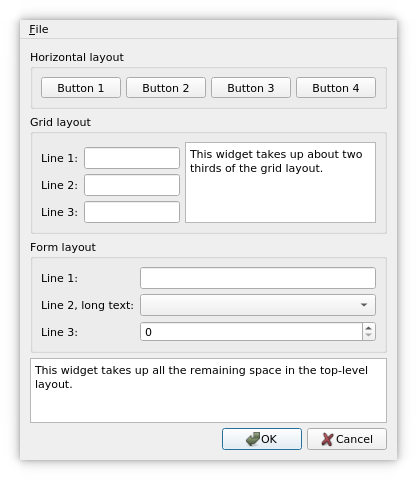Click the 'Grid layout' group title

(60, 122)
